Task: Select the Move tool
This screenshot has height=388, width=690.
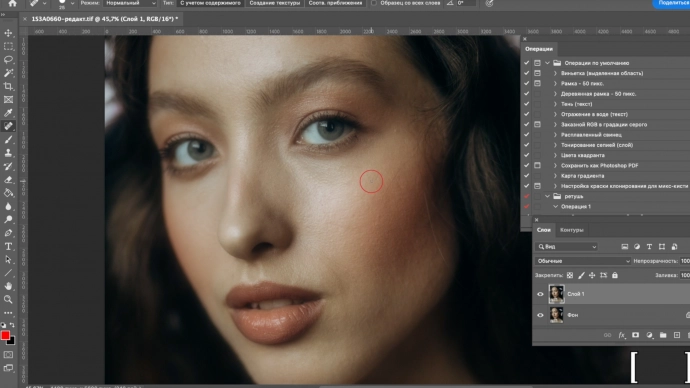Action: coord(8,33)
